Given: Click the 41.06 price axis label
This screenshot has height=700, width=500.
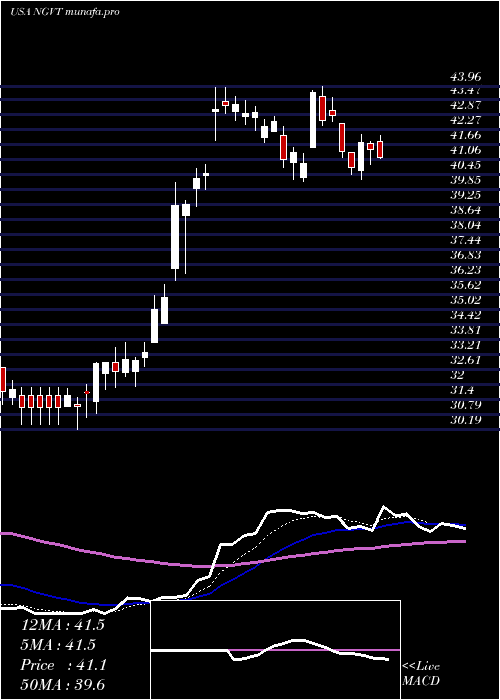Looking at the screenshot, I should [465, 150].
